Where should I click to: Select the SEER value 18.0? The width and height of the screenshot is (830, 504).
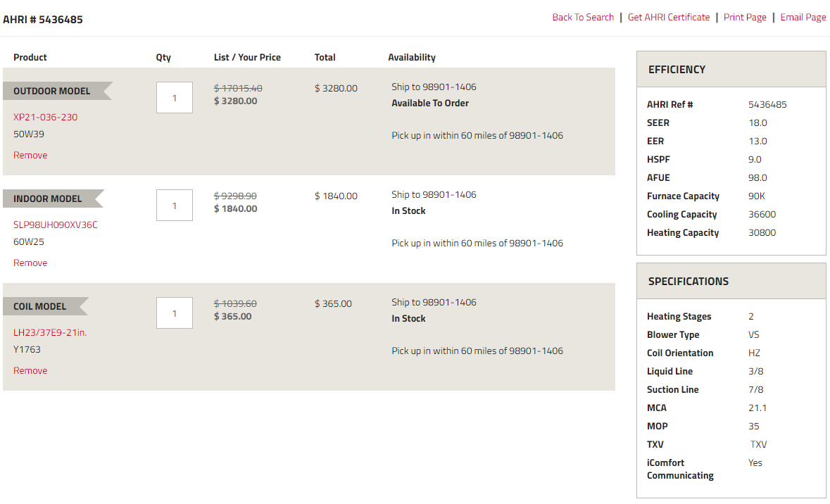click(x=758, y=122)
